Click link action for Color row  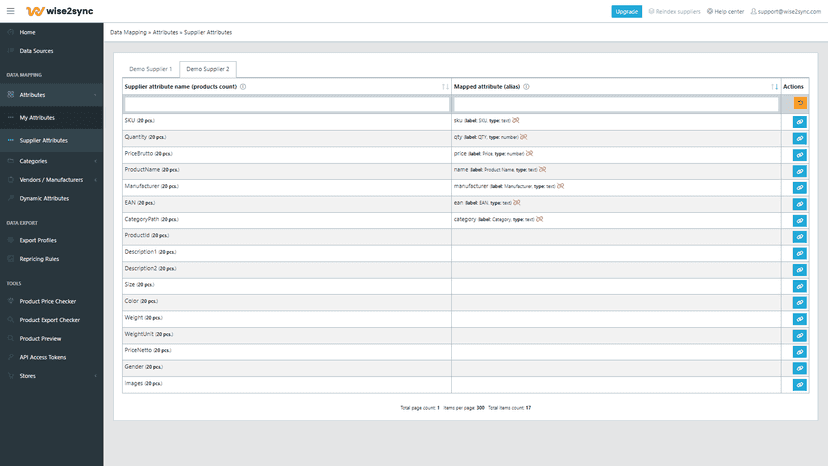pos(799,302)
